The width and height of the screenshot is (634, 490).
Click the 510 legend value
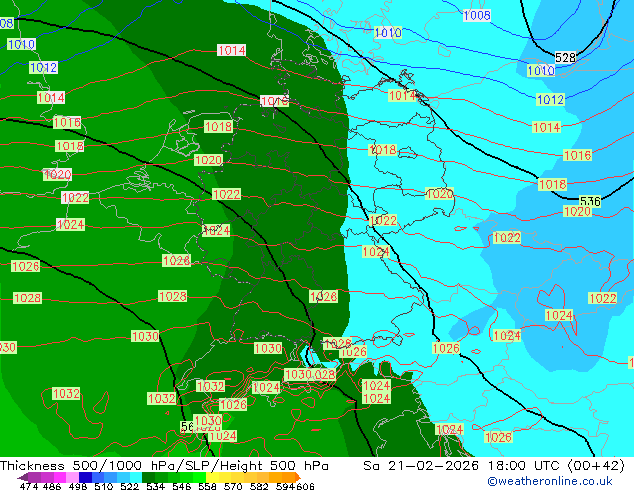tap(104, 486)
